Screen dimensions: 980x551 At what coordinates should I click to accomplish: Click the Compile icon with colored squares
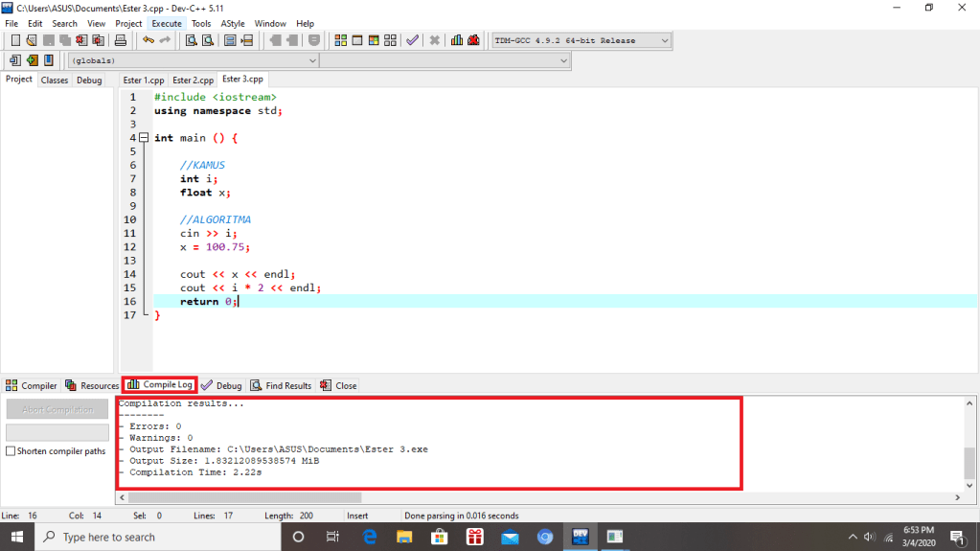point(340,40)
